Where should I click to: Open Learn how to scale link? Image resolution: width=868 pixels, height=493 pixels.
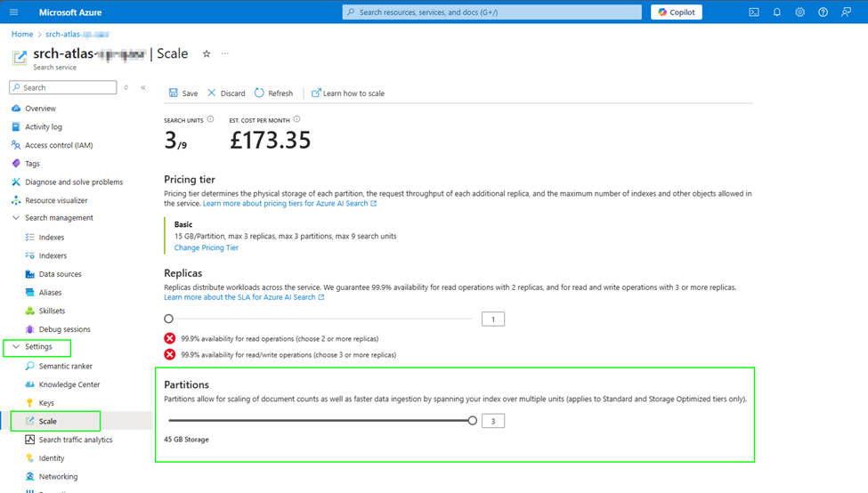pos(348,93)
